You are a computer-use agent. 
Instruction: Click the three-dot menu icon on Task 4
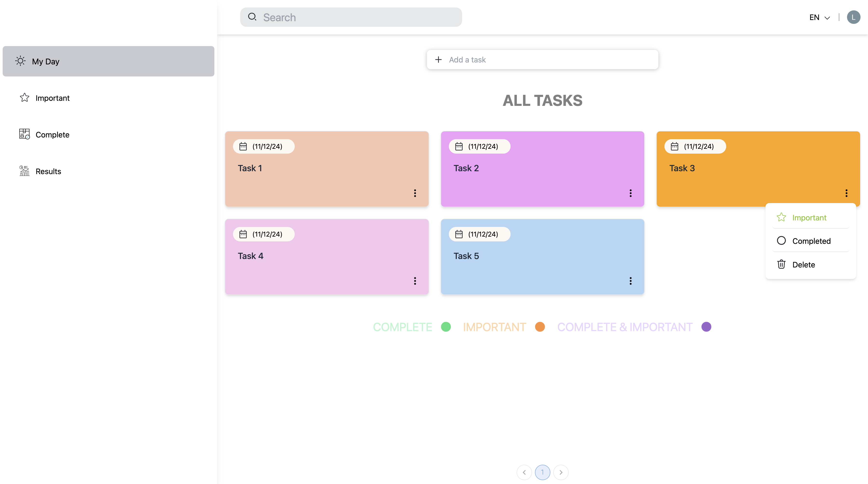coord(415,281)
